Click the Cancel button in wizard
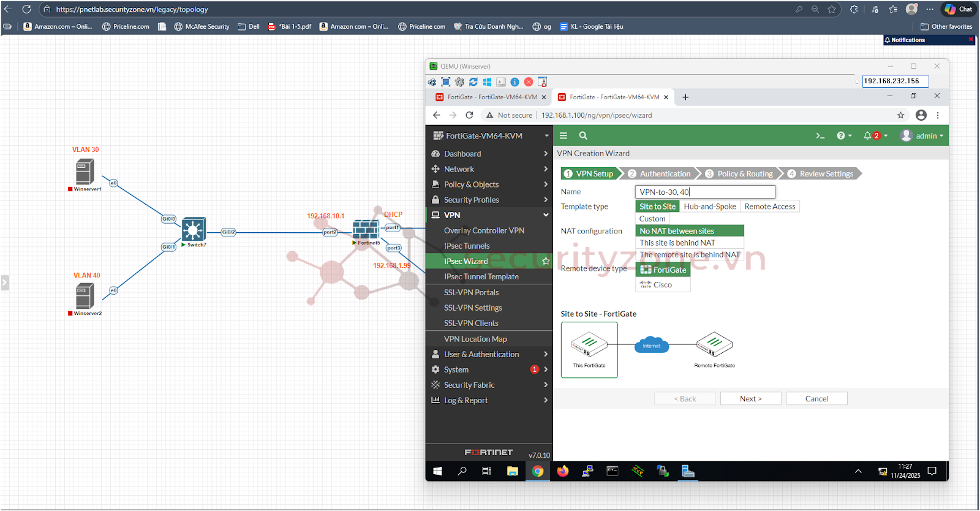The height and width of the screenshot is (511, 980). (816, 399)
